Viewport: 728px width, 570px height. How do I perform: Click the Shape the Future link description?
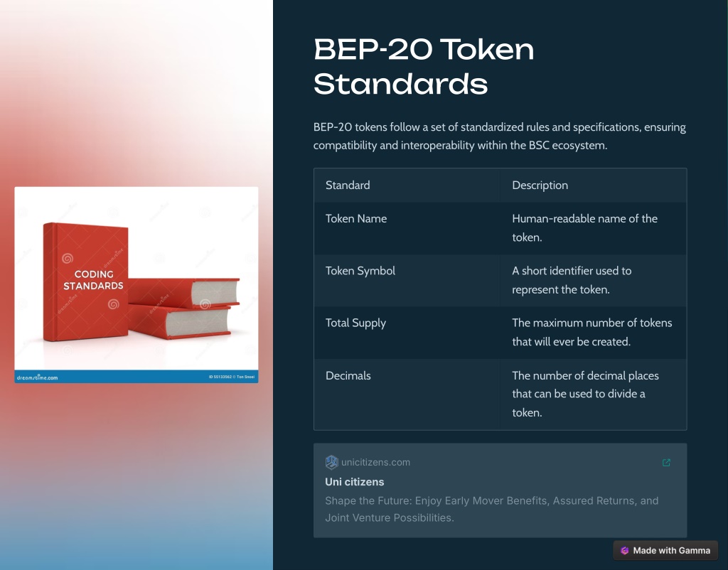492,509
